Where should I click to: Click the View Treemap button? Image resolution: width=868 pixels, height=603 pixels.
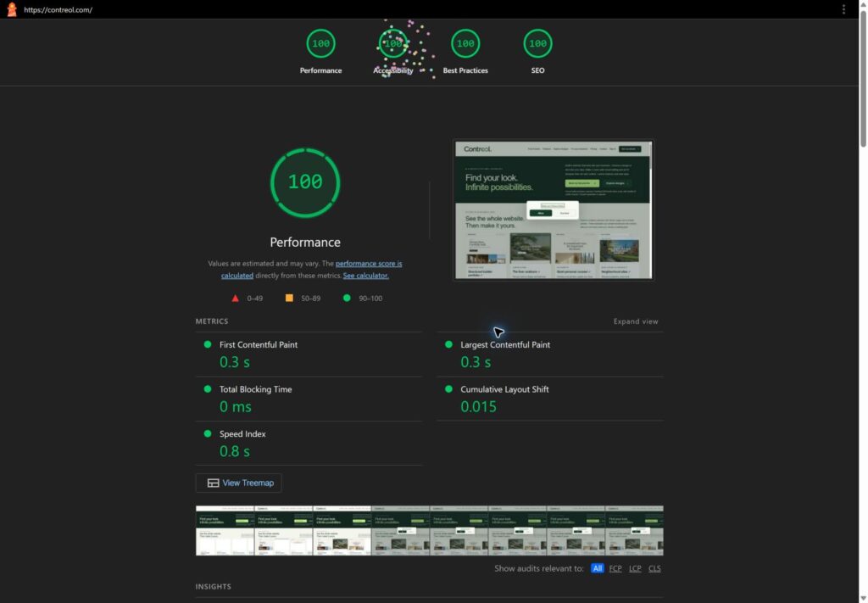(x=238, y=483)
